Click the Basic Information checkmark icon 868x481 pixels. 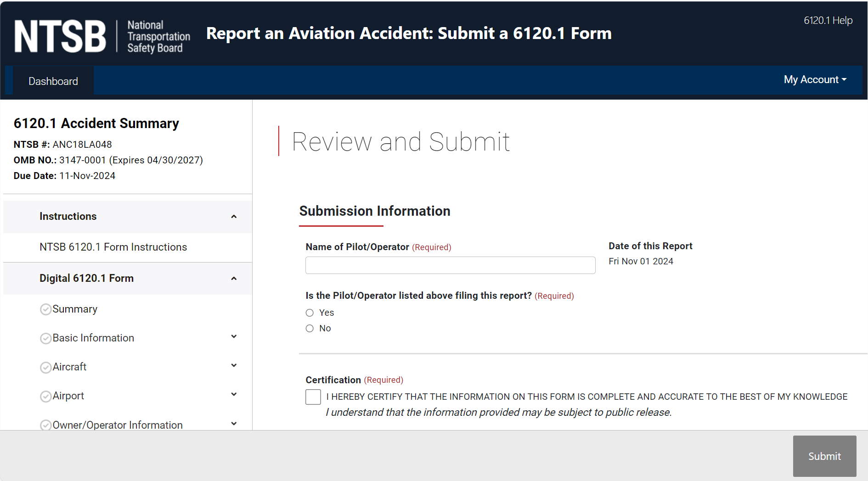[x=45, y=338]
